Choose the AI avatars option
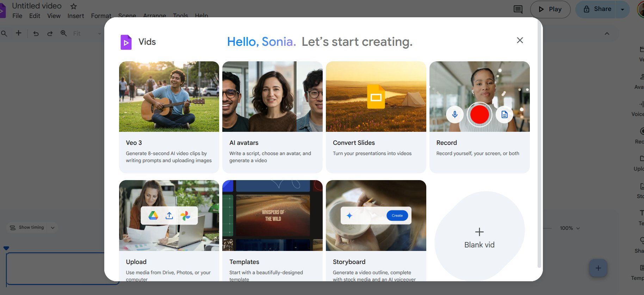 (x=272, y=117)
